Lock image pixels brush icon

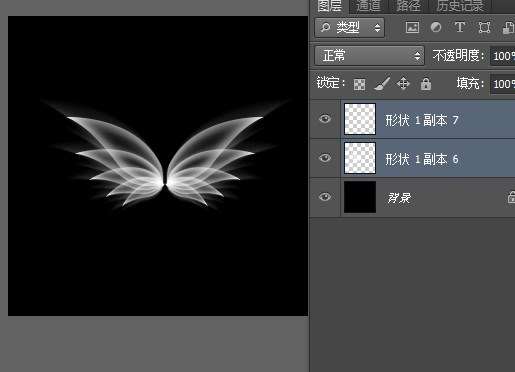coord(382,84)
